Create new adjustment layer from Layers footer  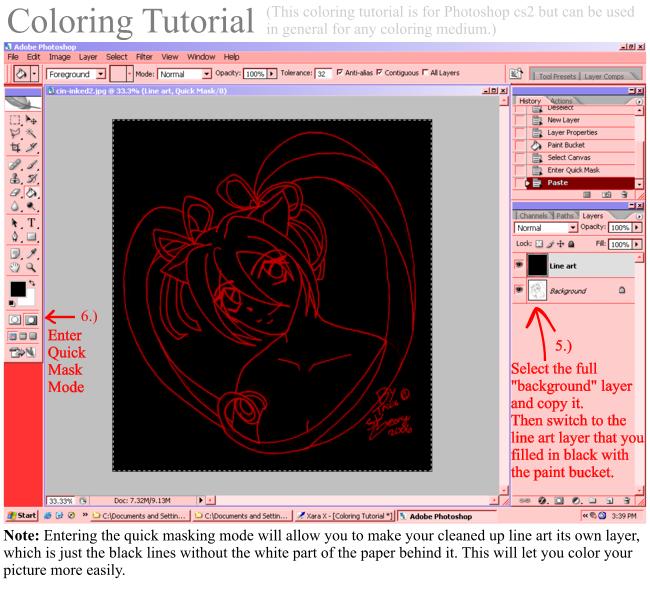(x=576, y=501)
